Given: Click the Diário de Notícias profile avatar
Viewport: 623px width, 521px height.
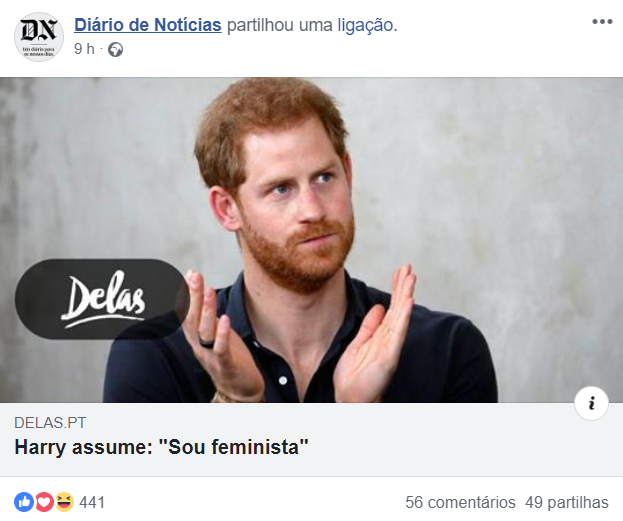Looking at the screenshot, I should 39,37.
